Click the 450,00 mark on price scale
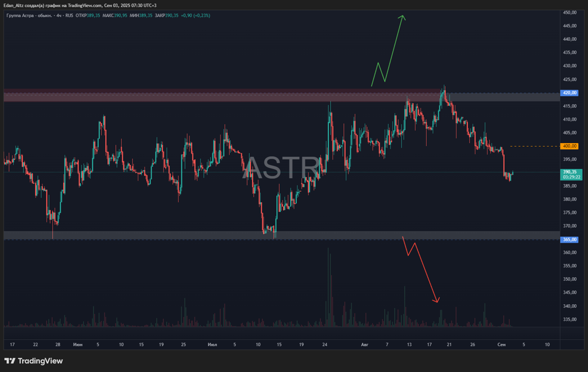 (570, 13)
